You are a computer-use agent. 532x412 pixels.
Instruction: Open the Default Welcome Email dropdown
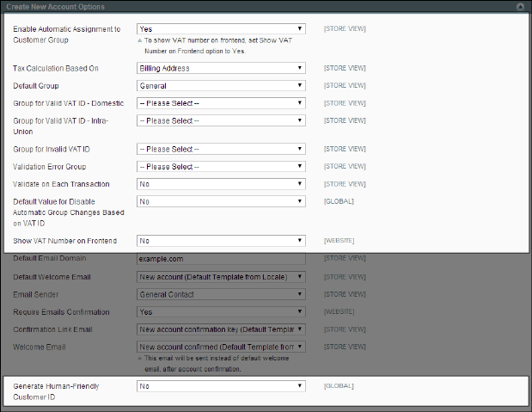[221, 277]
